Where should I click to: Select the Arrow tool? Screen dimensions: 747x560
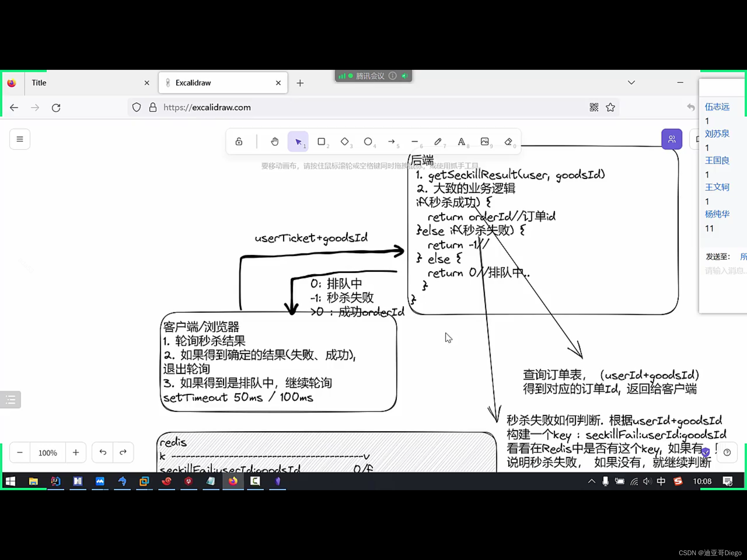pos(391,141)
